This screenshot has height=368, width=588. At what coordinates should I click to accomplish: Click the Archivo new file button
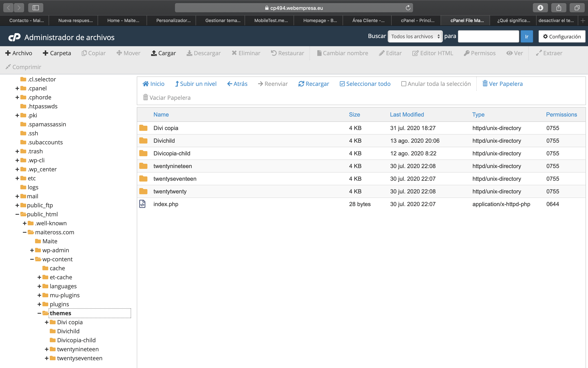tap(19, 53)
